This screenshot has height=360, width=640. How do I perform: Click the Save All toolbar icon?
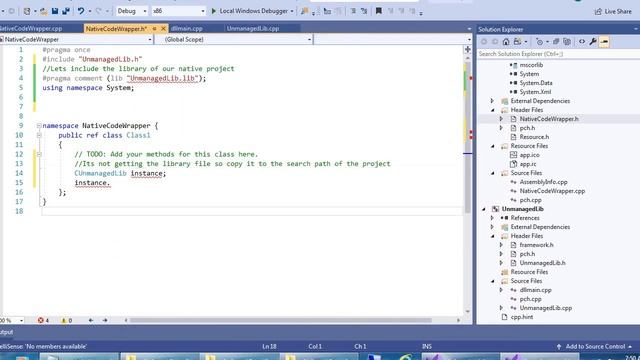tap(66, 11)
